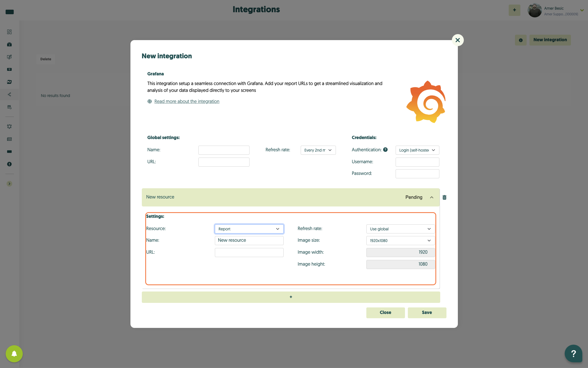Viewport: 588px width, 368px height.
Task: Expand the sidebar with the chevron arrow
Action: pos(9,184)
